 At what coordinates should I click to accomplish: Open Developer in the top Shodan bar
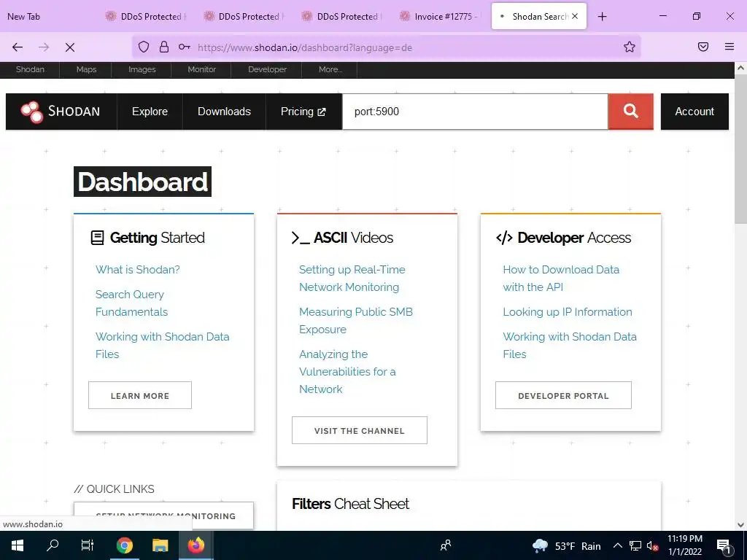pyautogui.click(x=267, y=69)
